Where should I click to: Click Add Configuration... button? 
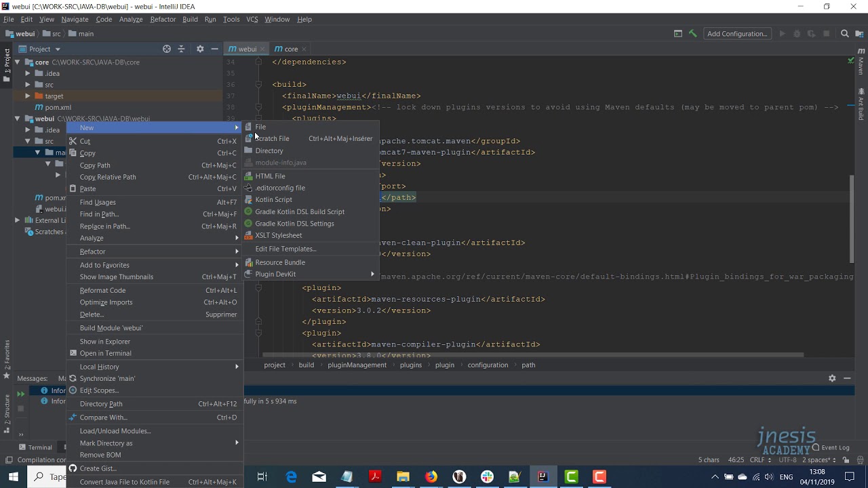(x=737, y=33)
